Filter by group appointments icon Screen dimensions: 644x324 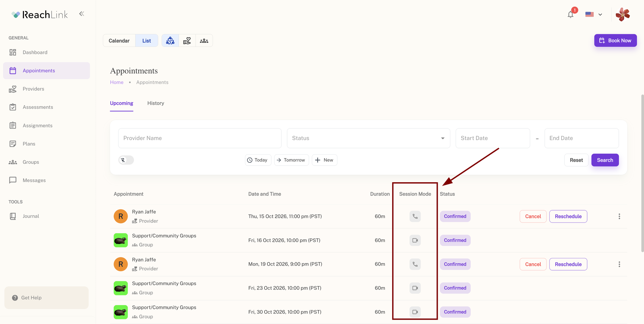[x=204, y=41]
